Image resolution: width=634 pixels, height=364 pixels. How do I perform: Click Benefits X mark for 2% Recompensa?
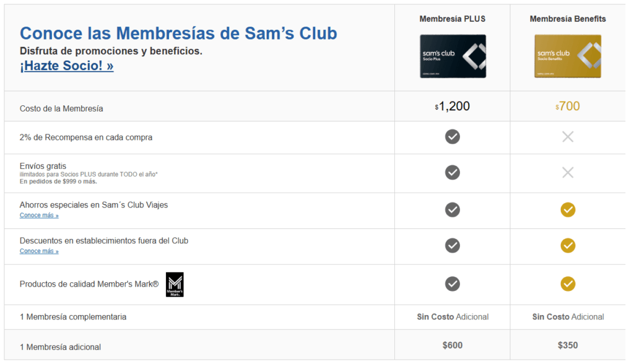point(568,137)
